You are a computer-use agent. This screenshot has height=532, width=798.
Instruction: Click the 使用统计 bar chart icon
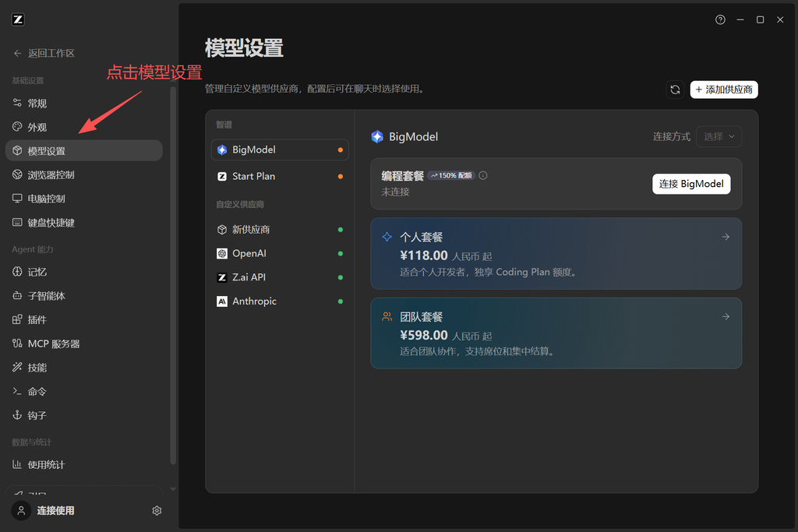(17, 464)
